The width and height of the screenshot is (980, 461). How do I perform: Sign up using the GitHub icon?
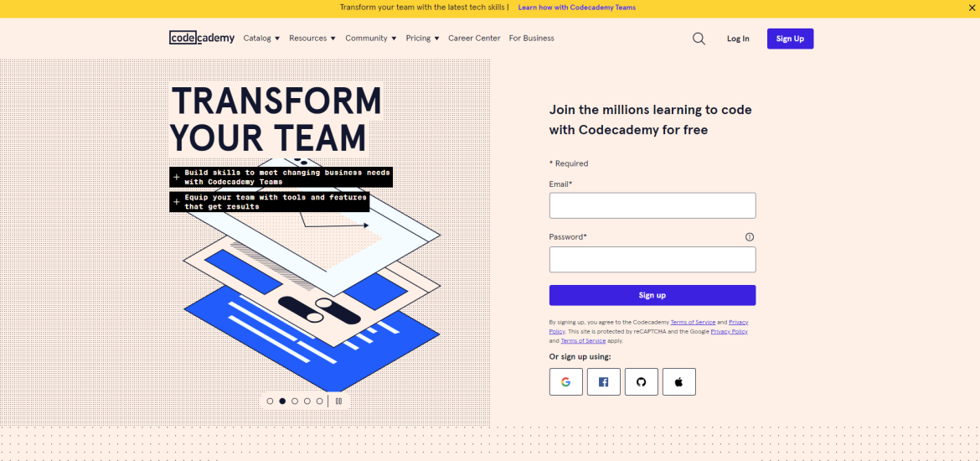click(x=642, y=381)
